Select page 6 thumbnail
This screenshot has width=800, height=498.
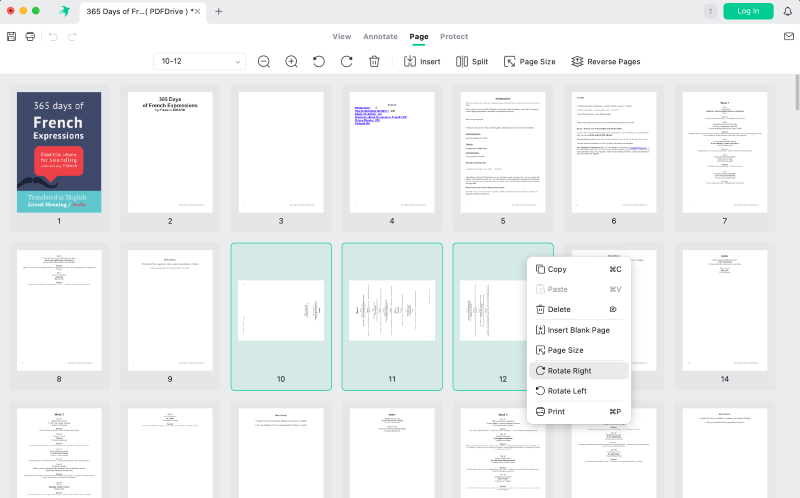[x=614, y=152]
